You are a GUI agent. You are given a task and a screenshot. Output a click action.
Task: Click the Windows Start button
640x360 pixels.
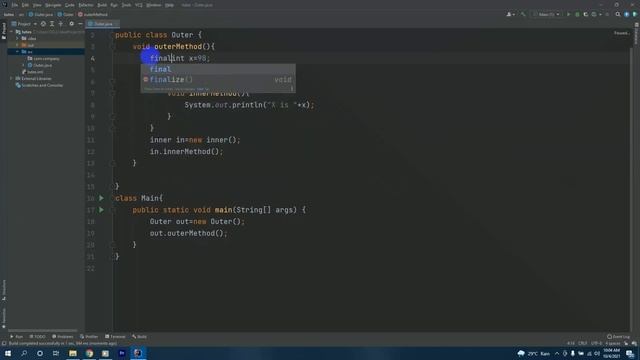coord(8,353)
